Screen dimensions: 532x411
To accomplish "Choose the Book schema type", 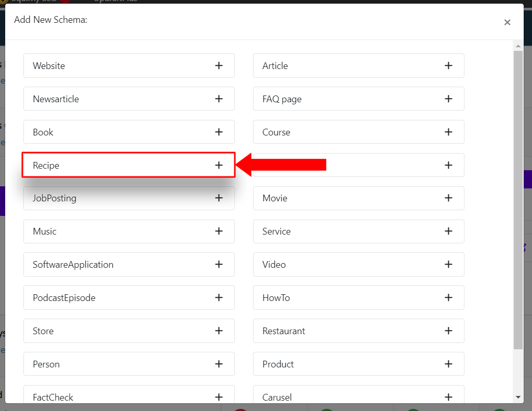I will [x=129, y=132].
